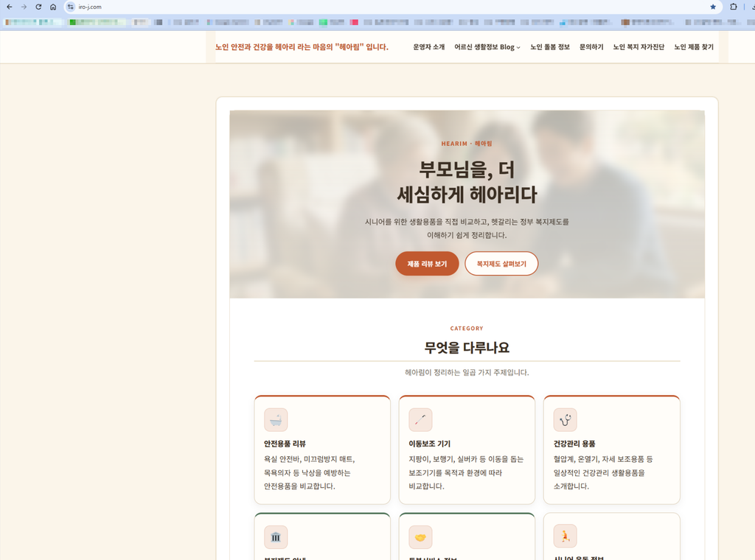Viewport: 755px width, 560px height.
Task: Click the 헤아림 site title link
Action: 302,47
